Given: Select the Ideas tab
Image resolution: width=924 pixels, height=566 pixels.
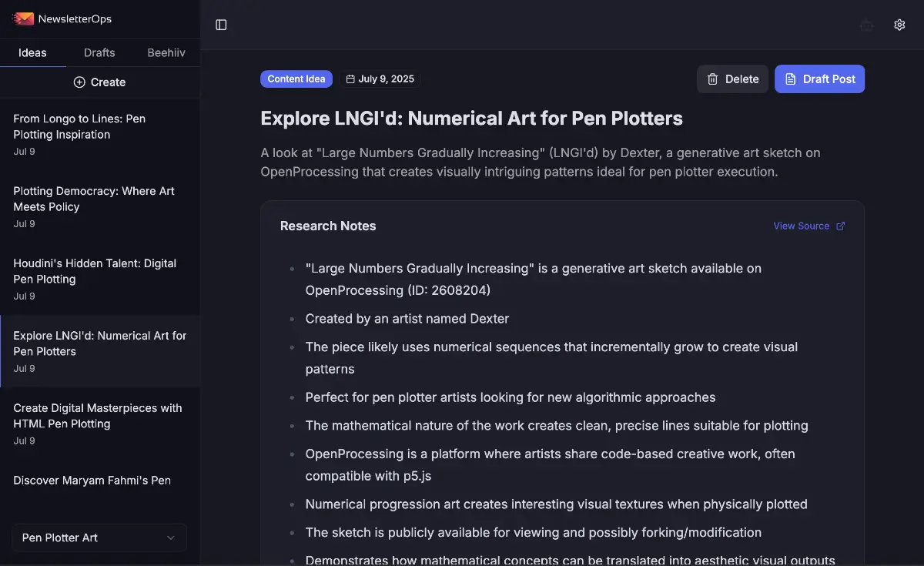Looking at the screenshot, I should [x=32, y=52].
